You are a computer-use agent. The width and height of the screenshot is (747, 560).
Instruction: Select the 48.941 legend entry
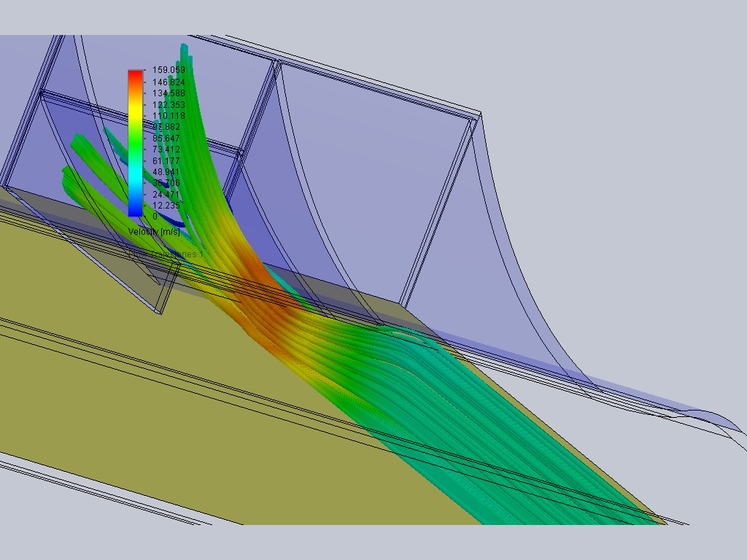(166, 171)
